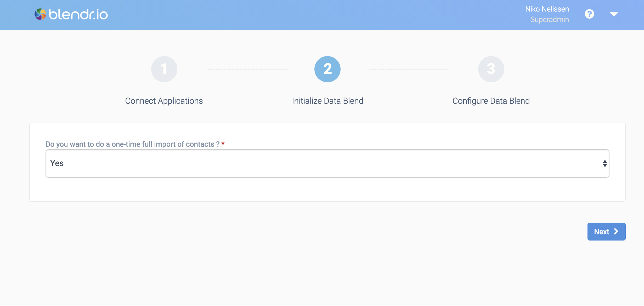The width and height of the screenshot is (644, 306).
Task: Click Next to proceed to step 3
Action: pyautogui.click(x=607, y=231)
